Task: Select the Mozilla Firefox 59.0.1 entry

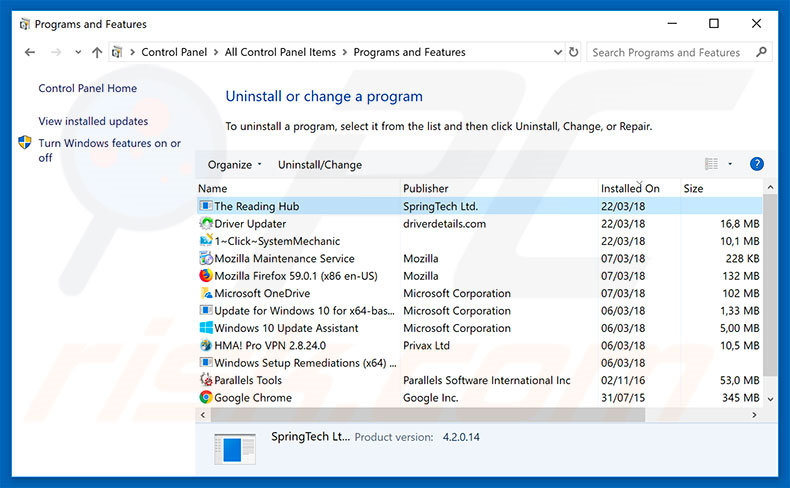Action: [x=296, y=276]
